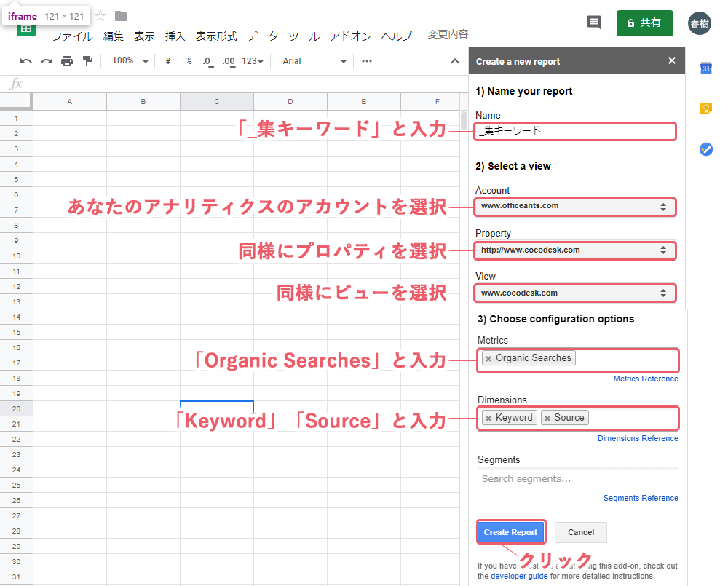Open the 編集 menu
The height and width of the screenshot is (586, 728).
click(x=114, y=36)
